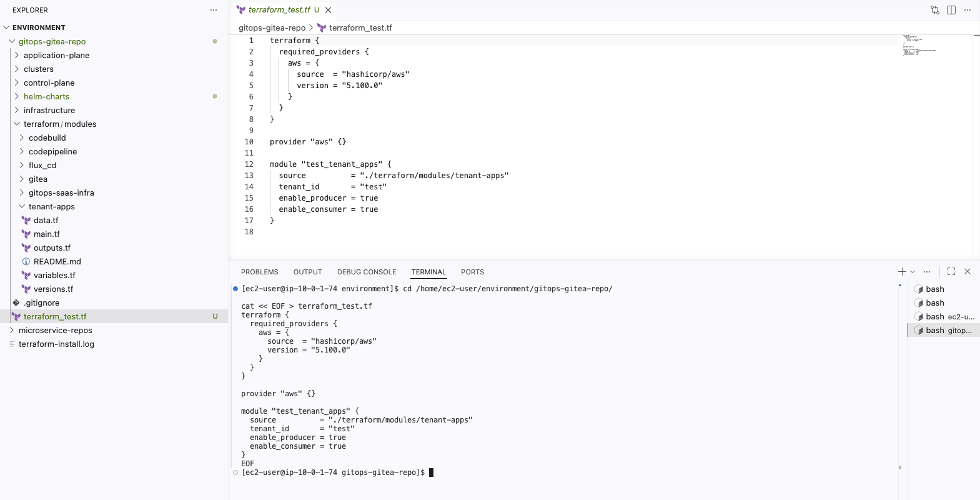Select the bash ec2-u... terminal session
Screen dimensions: 980x500
click(944, 317)
